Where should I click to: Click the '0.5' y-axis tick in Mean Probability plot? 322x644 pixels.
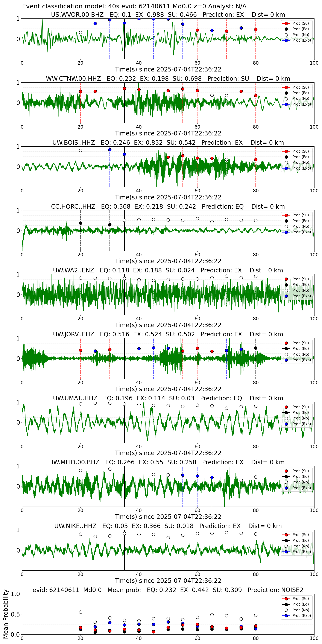click(x=15, y=614)
